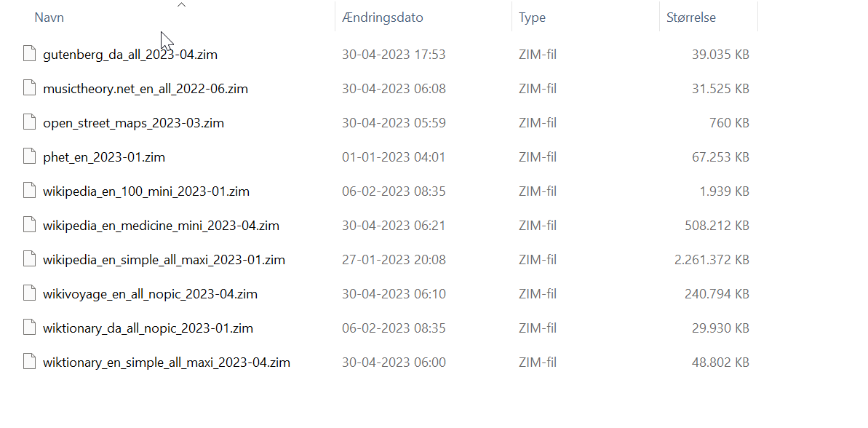Click the file icon for wikipedia_en_100_mini_2023-01.zim
Viewport: 868px width, 428px height.
point(29,191)
